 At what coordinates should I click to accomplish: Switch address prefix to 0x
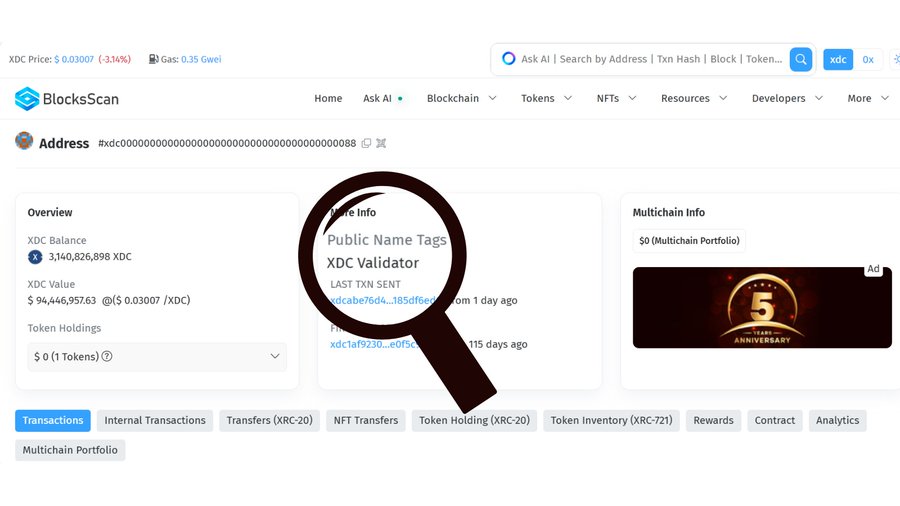(x=868, y=59)
